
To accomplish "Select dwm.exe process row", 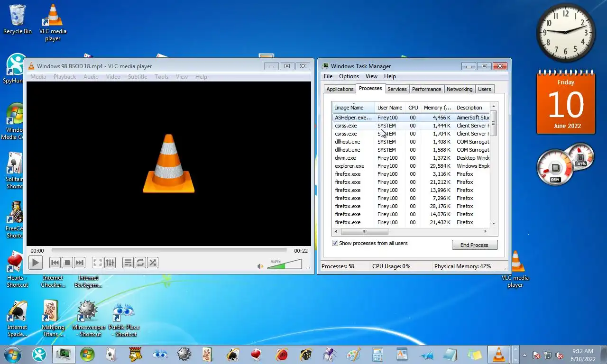I will pyautogui.click(x=412, y=158).
